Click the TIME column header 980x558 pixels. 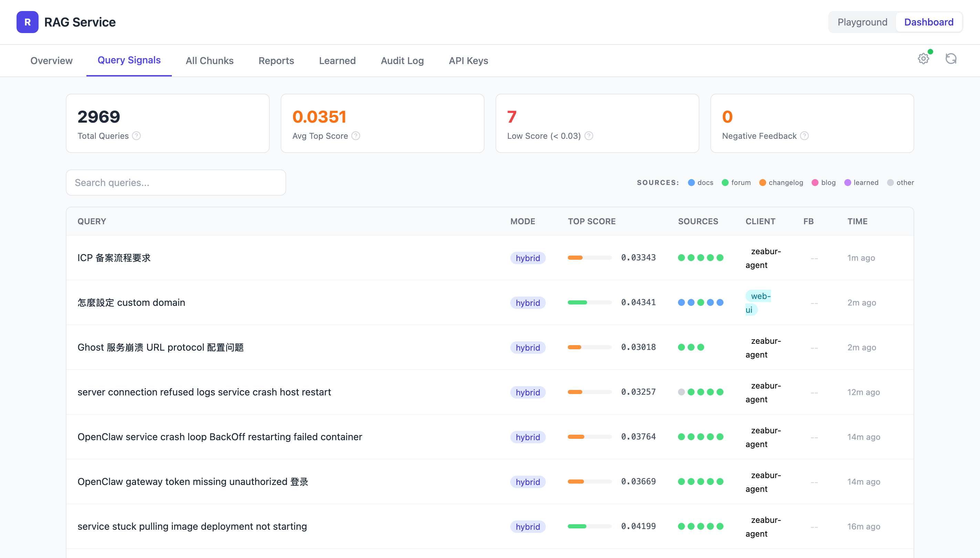pyautogui.click(x=857, y=221)
